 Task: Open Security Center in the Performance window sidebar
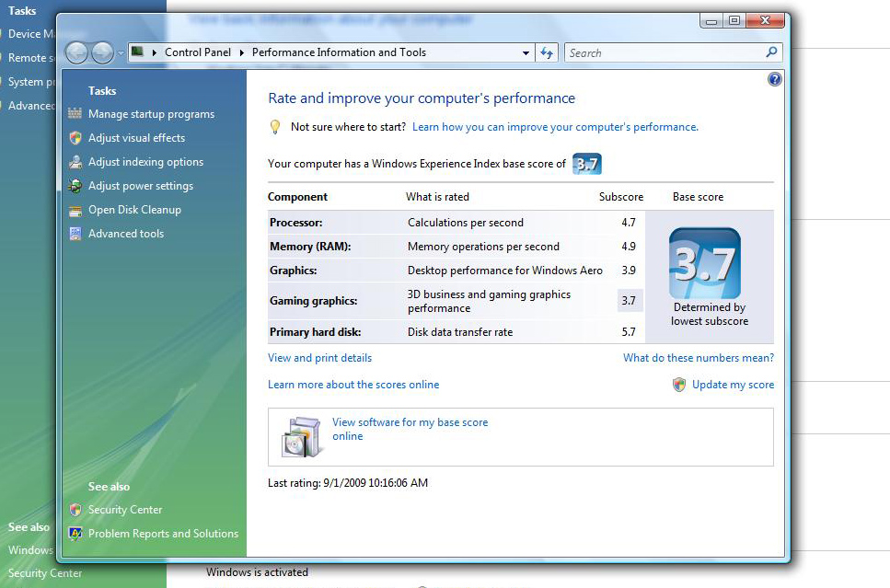click(125, 510)
